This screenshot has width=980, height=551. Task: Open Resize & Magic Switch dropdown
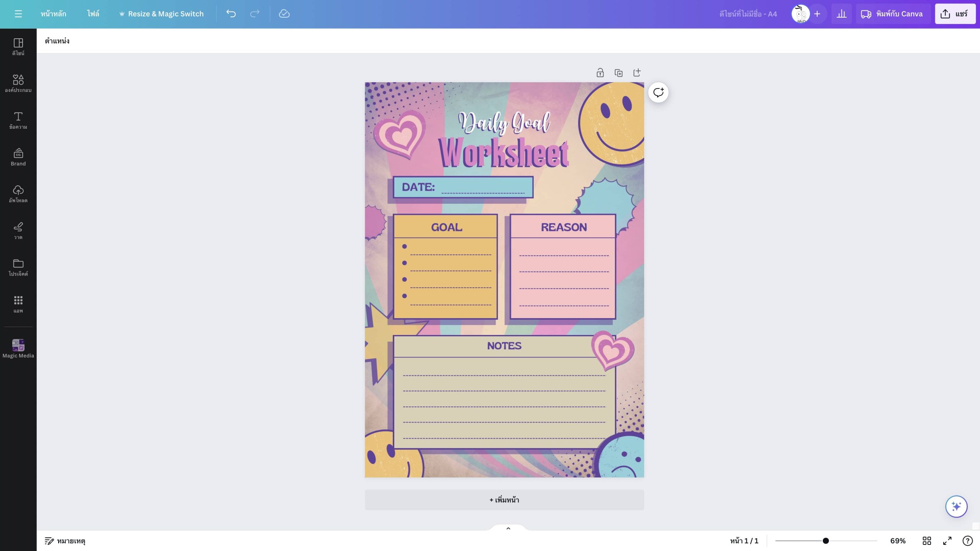(x=162, y=14)
